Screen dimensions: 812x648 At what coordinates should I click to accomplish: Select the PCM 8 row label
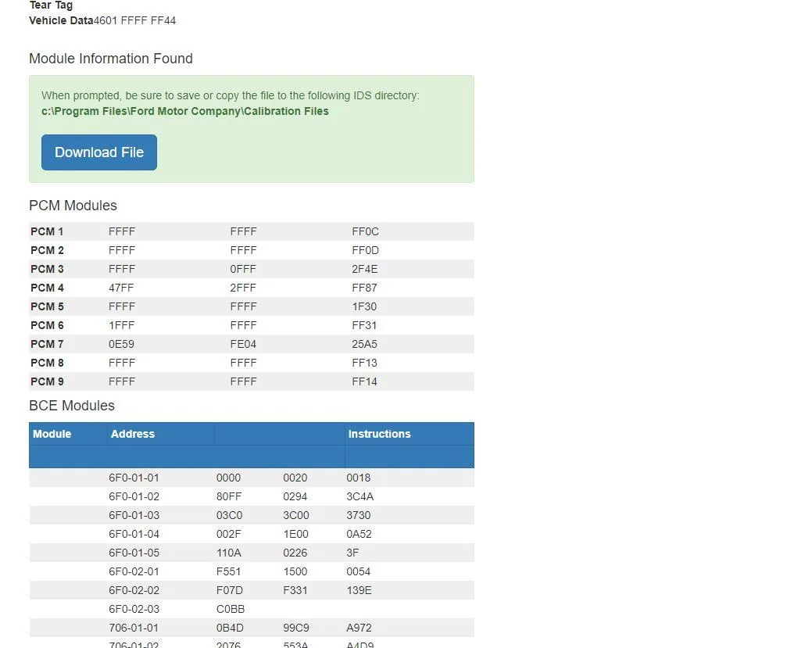point(47,363)
